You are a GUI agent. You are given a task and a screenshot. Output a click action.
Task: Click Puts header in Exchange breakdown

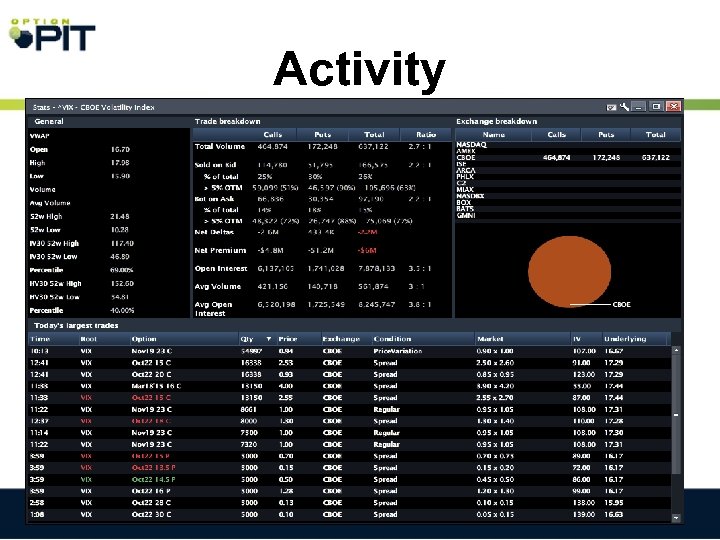(x=606, y=135)
